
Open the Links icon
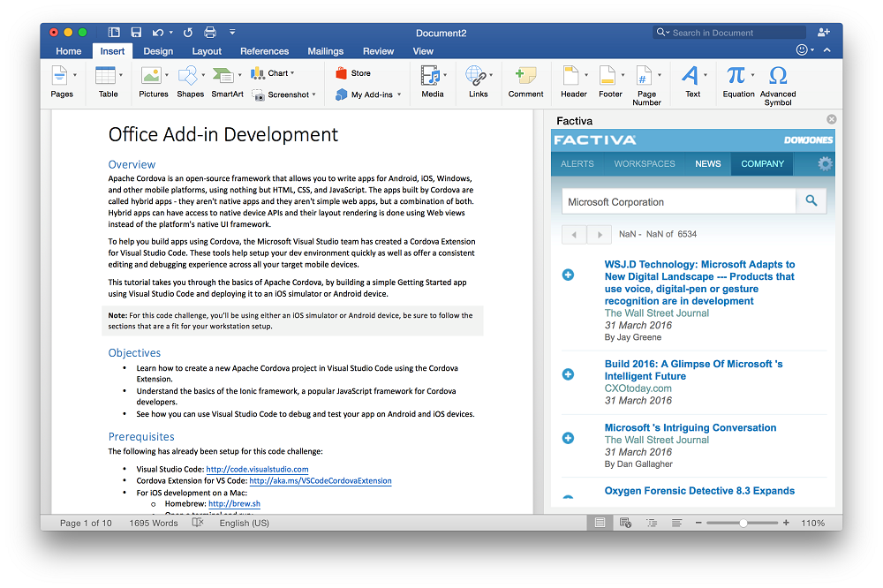point(476,75)
